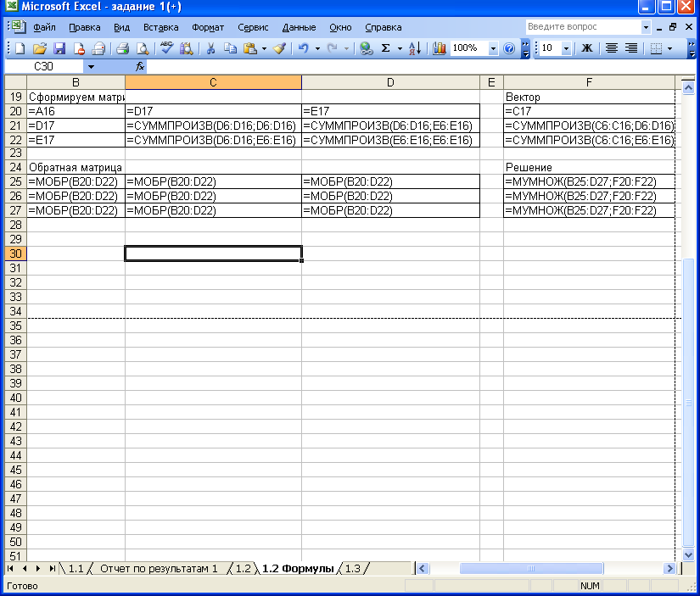The image size is (700, 596).
Task: Click the Permission document icon
Action: [80, 48]
